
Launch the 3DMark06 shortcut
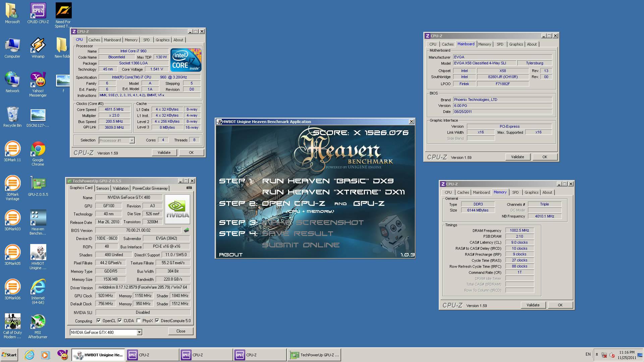click(12, 290)
